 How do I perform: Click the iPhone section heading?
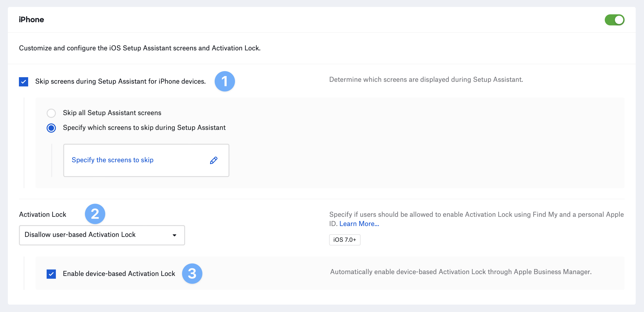point(31,20)
